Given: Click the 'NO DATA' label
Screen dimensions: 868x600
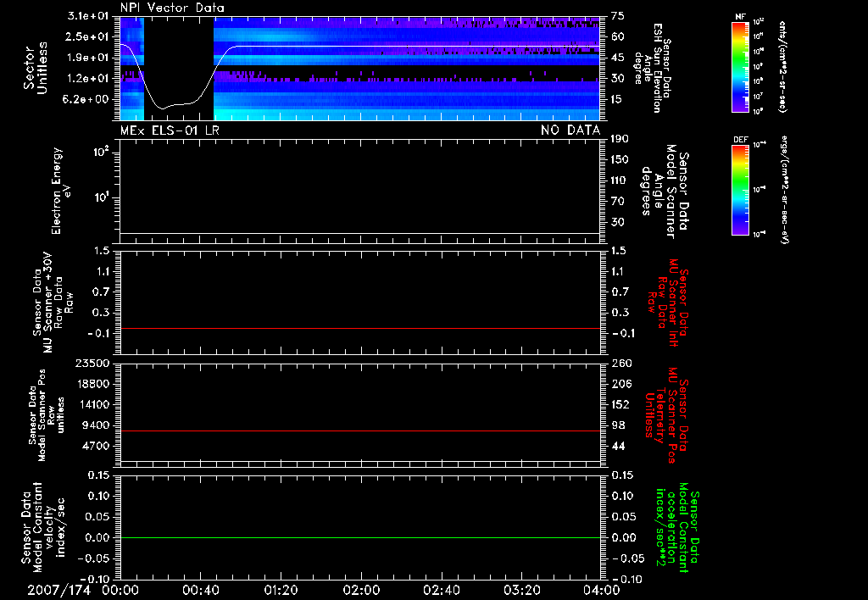Looking at the screenshot, I should (570, 131).
